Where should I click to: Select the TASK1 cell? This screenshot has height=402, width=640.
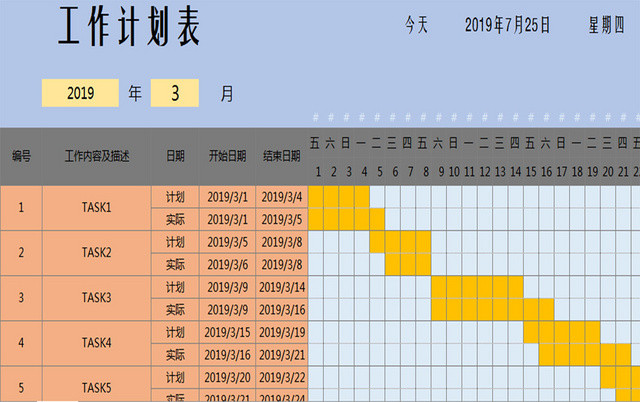[x=97, y=208]
